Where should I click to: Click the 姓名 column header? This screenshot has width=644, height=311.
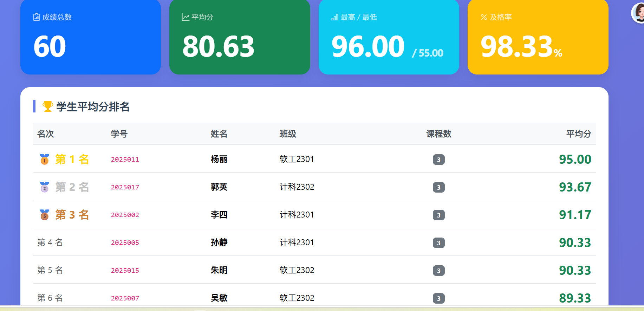coord(219,134)
